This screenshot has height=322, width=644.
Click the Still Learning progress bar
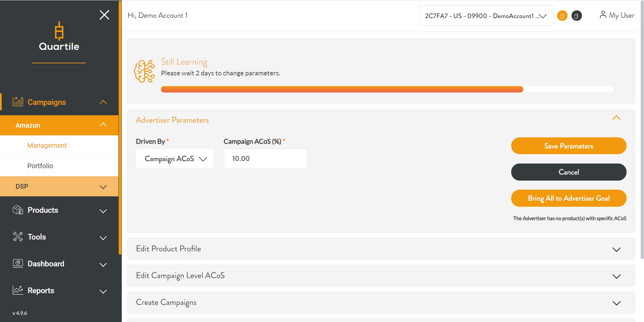[387, 89]
